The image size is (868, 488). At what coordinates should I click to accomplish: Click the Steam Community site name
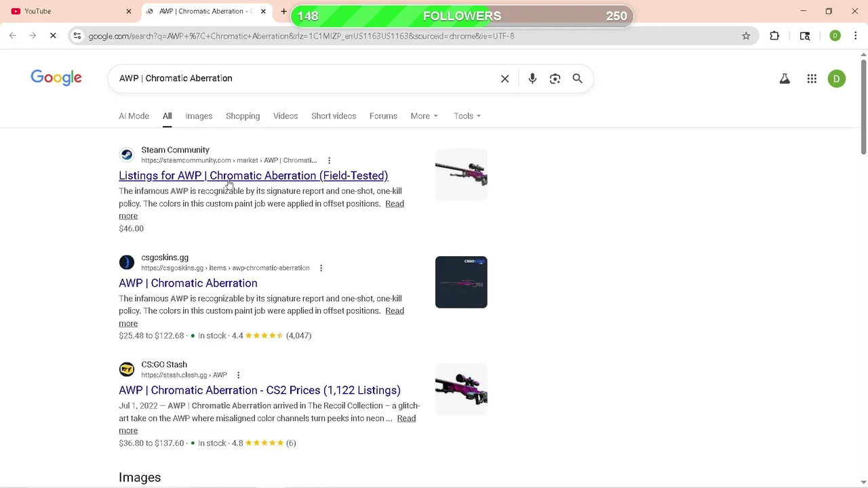point(175,150)
